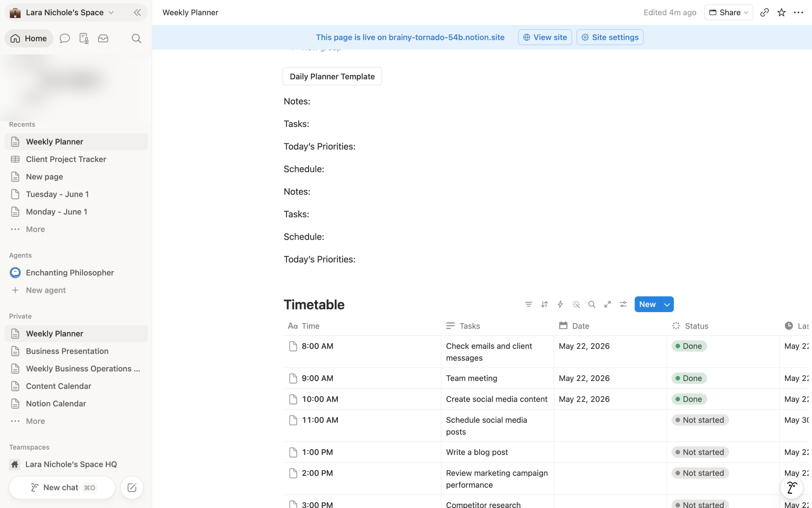Open the floating Notion AI assistant button
Screen dimensions: 812x508
tap(791, 487)
